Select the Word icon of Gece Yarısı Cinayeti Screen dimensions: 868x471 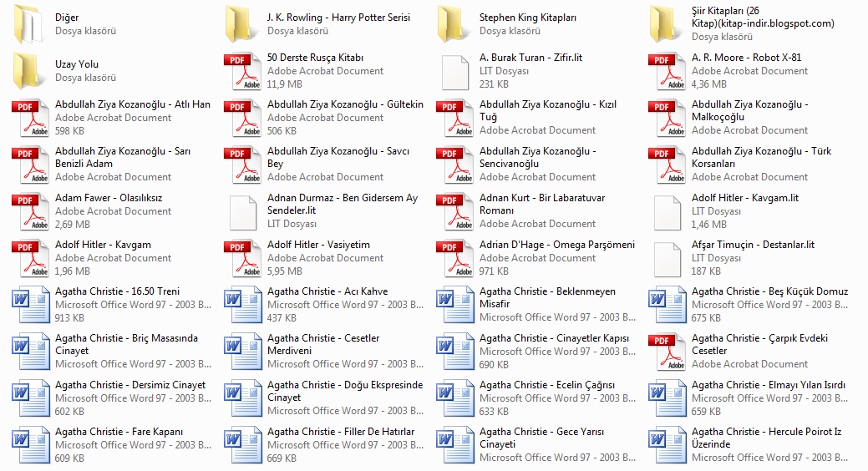coord(454,445)
